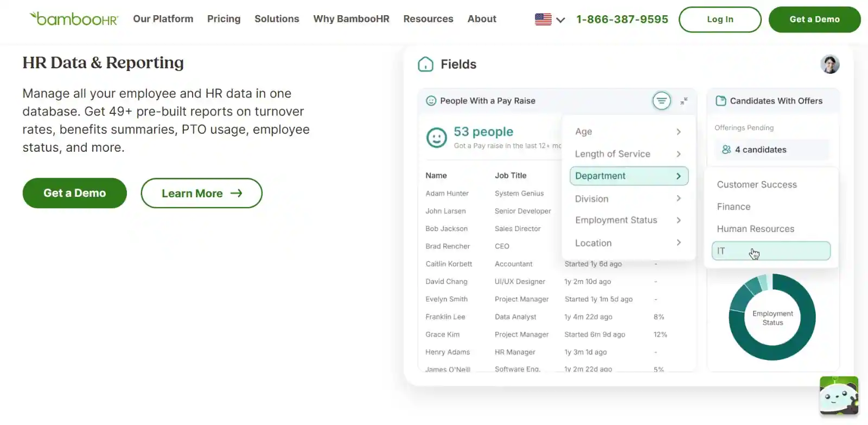Screen dimensions: 868x425
Task: Click Get a Demo in header
Action: [x=814, y=20]
